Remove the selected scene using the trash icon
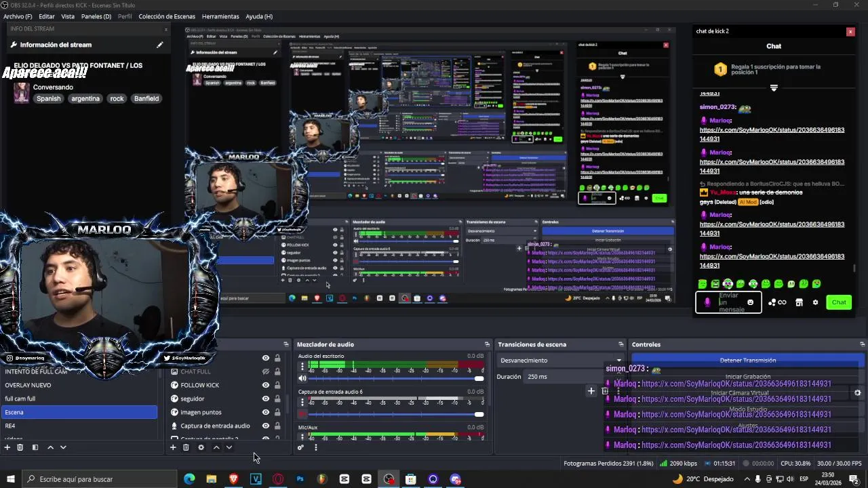This screenshot has height=488, width=868. 20,447
